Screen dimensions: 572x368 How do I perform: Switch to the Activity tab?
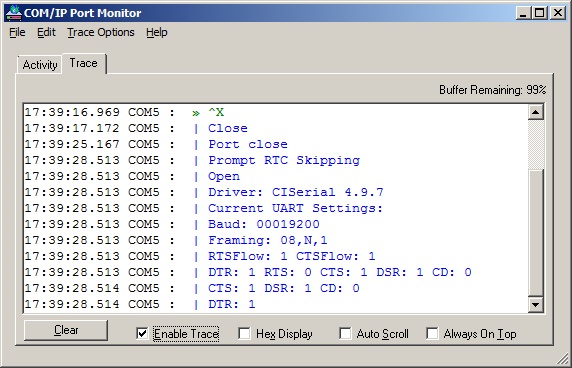click(40, 65)
